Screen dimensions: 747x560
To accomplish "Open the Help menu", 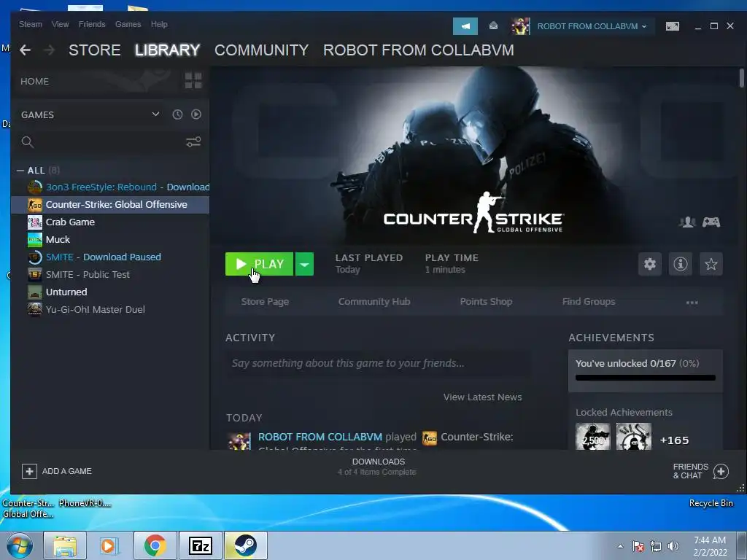I will (159, 24).
